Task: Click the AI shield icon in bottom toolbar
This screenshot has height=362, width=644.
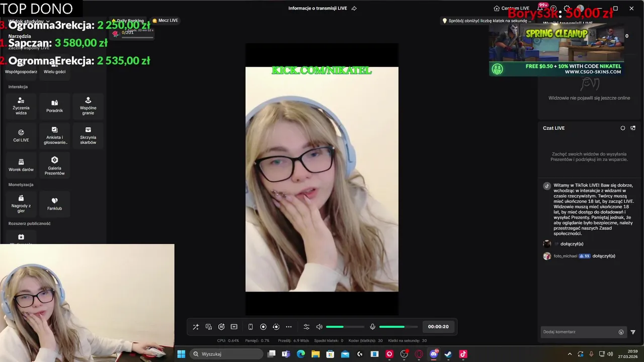Action: 221,327
